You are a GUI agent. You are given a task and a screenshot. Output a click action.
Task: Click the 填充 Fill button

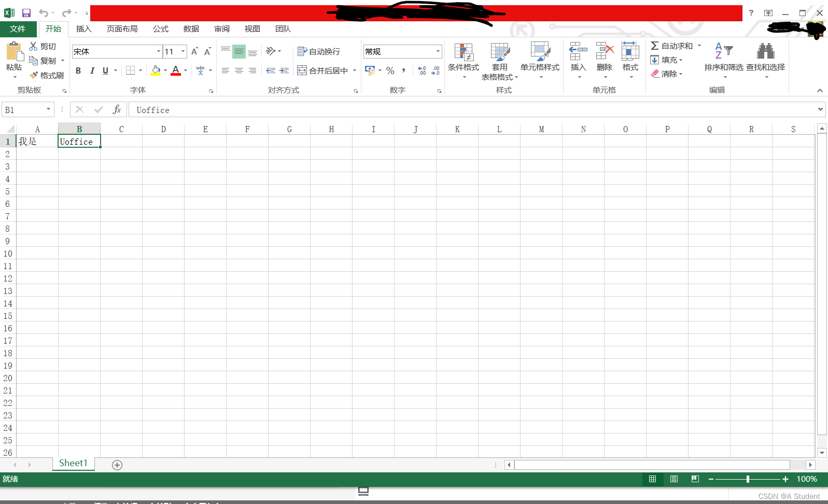pyautogui.click(x=667, y=60)
